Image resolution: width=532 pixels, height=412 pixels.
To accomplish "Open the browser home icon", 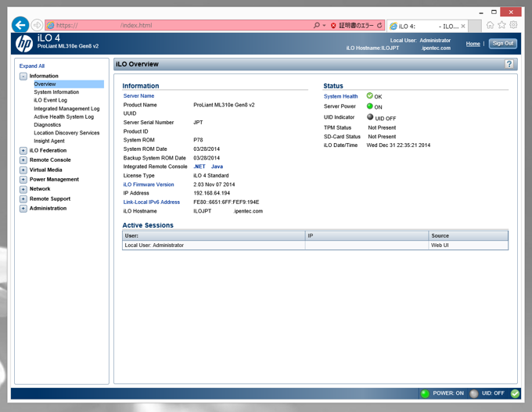I will (490, 25).
